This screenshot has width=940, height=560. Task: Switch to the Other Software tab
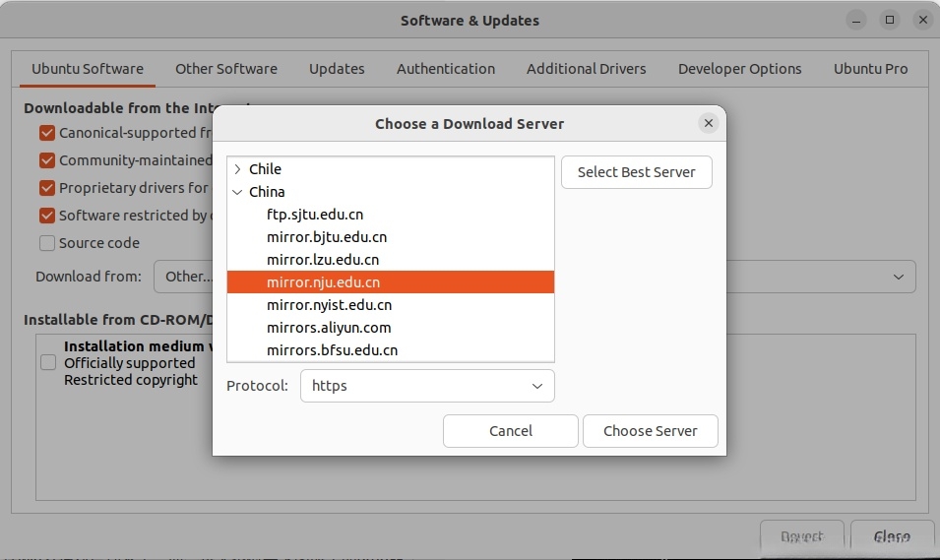tap(225, 69)
